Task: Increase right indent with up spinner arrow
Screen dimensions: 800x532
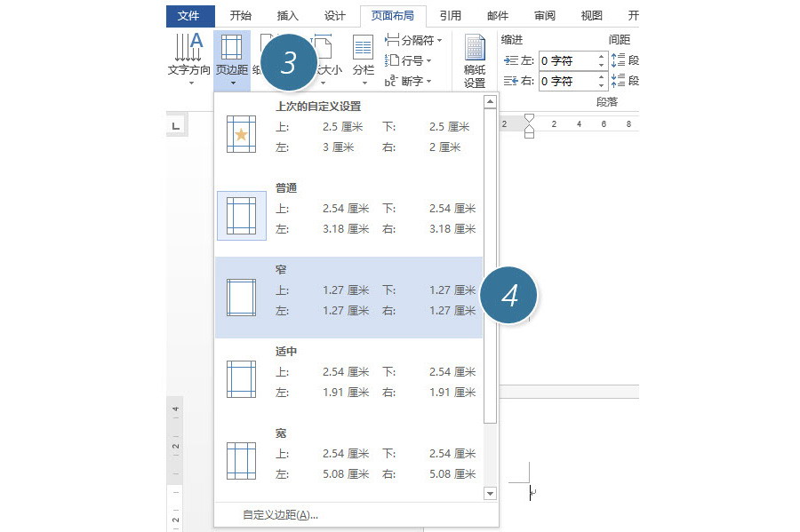Action: (602, 77)
